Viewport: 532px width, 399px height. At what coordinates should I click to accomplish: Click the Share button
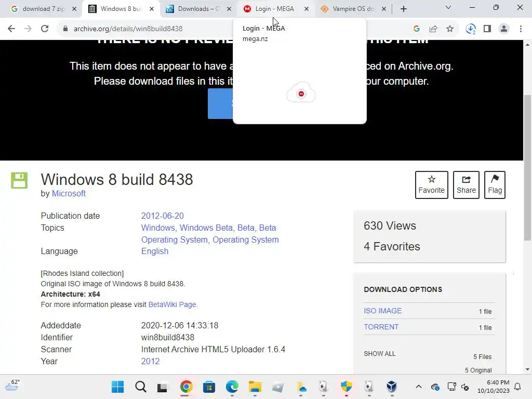(466, 185)
